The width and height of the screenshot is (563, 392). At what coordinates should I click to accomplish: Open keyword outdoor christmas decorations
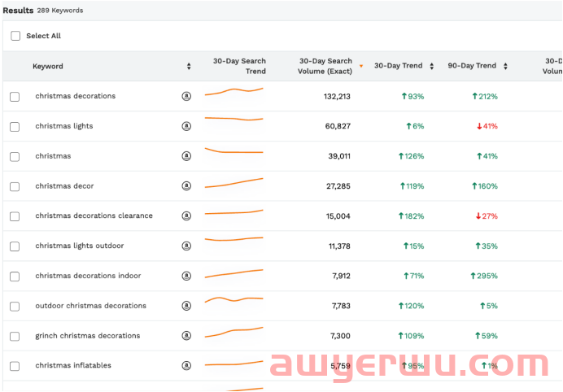(90, 306)
